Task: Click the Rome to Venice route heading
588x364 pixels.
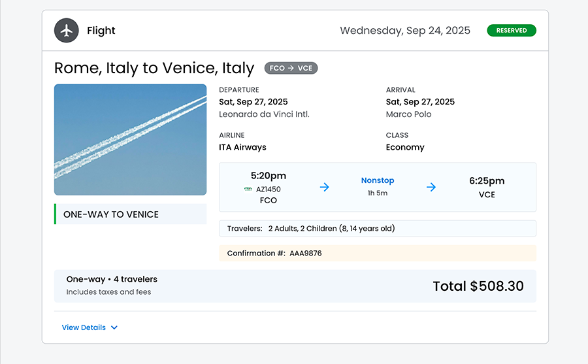Action: 154,68
